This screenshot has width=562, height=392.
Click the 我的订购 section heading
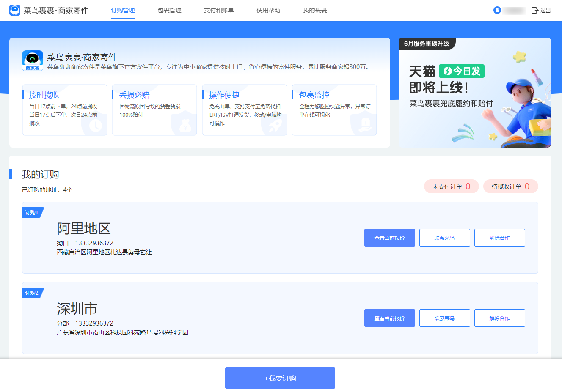coord(40,174)
